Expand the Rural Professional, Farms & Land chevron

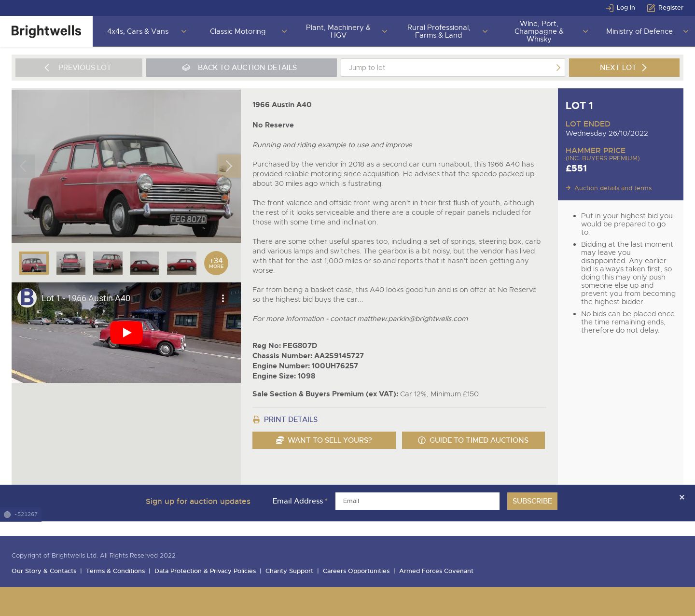coord(485,31)
